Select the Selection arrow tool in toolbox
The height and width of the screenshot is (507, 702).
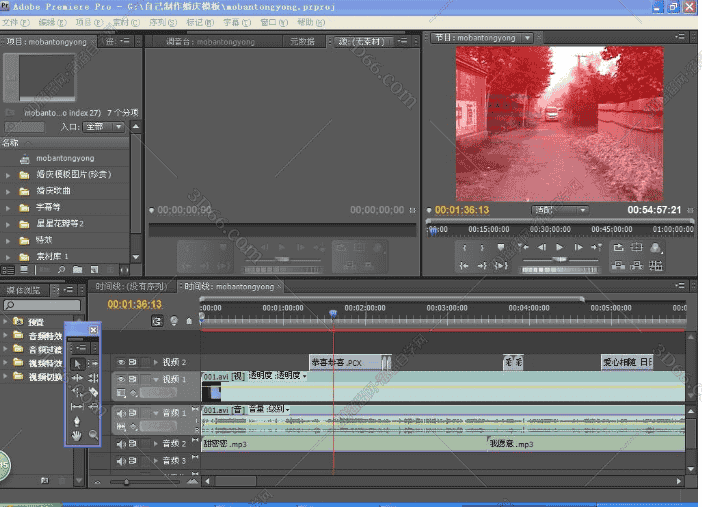[77, 363]
